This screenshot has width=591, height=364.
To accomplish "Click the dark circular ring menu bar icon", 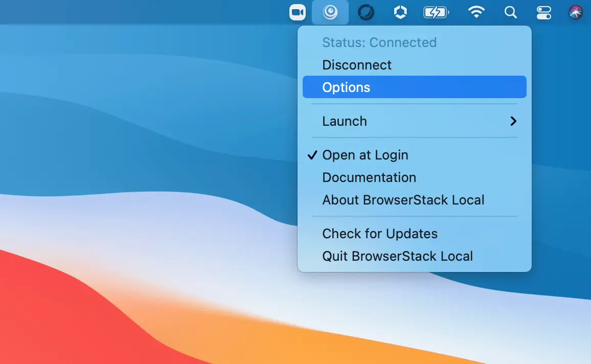I will pyautogui.click(x=366, y=12).
